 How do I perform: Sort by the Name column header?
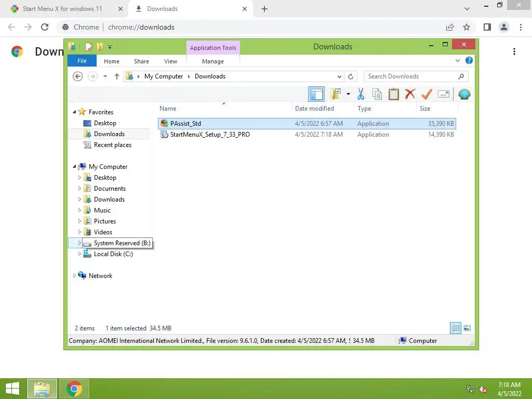point(224,108)
